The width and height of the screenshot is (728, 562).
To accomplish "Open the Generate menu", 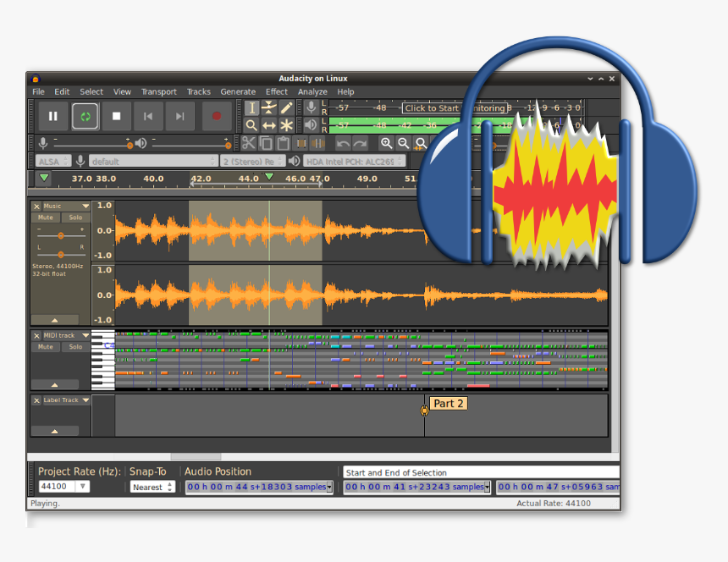I will 238,91.
